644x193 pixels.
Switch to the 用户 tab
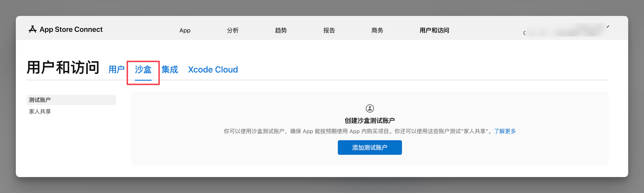pos(116,69)
